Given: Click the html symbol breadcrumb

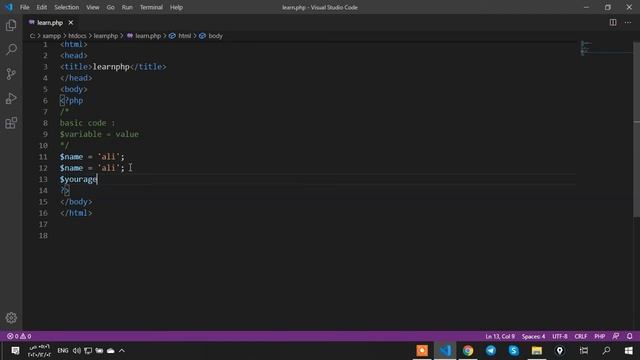Looking at the screenshot, I should [x=184, y=36].
